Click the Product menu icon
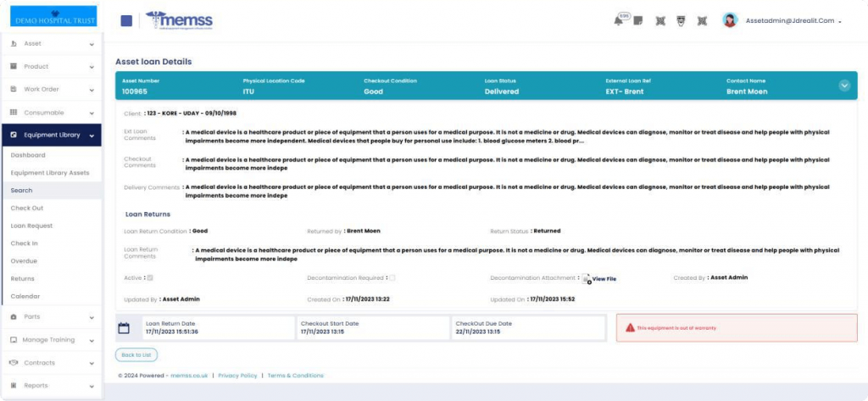 (14, 66)
